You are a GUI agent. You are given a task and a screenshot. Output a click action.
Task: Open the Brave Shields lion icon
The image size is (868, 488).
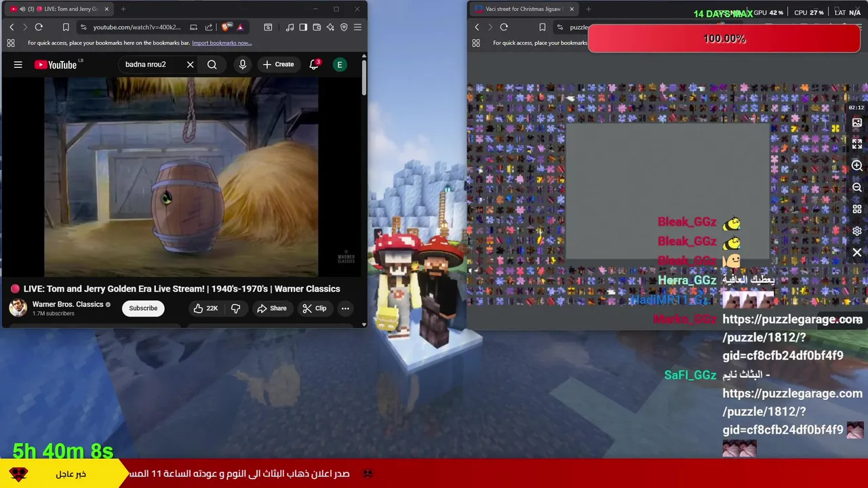click(x=226, y=27)
